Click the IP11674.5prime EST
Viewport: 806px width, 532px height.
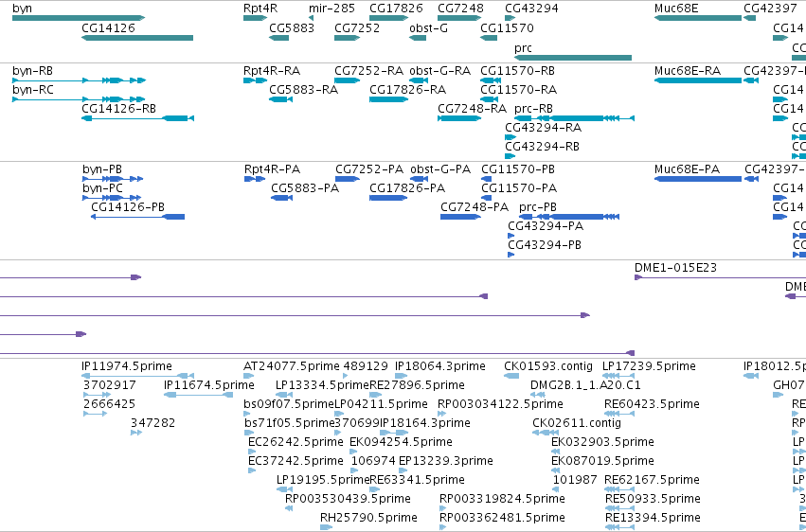(x=198, y=395)
